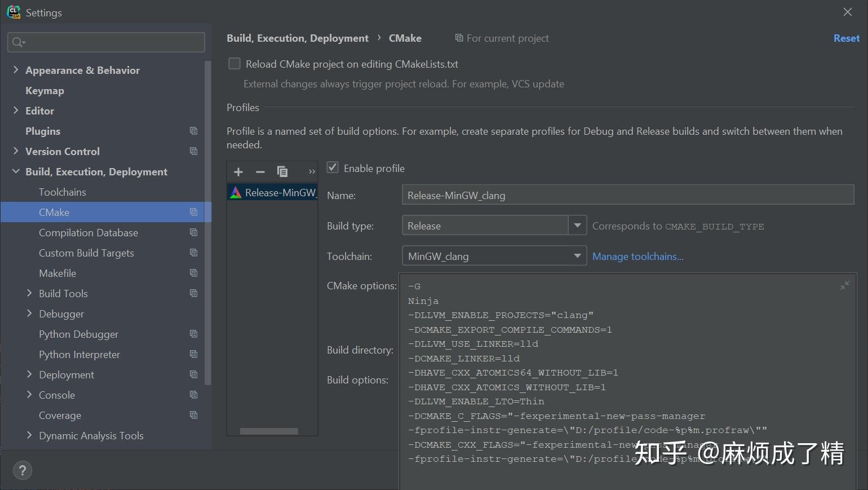
Task: Click the search icon in settings search
Action: (19, 42)
